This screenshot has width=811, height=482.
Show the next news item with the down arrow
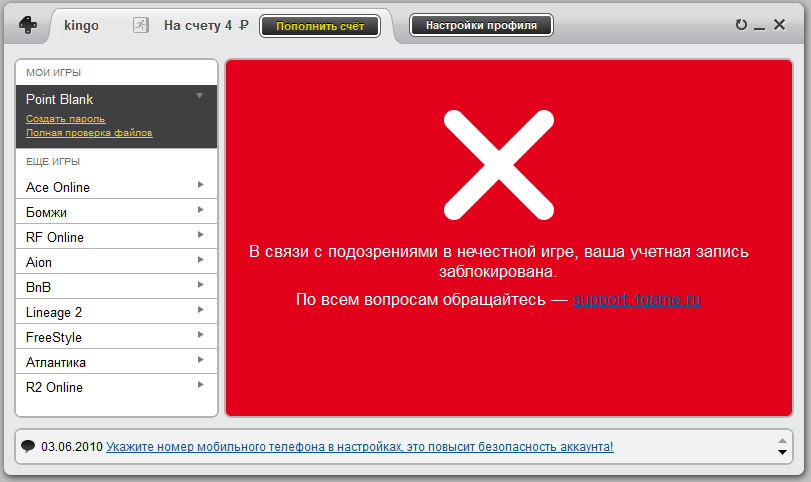coord(782,452)
